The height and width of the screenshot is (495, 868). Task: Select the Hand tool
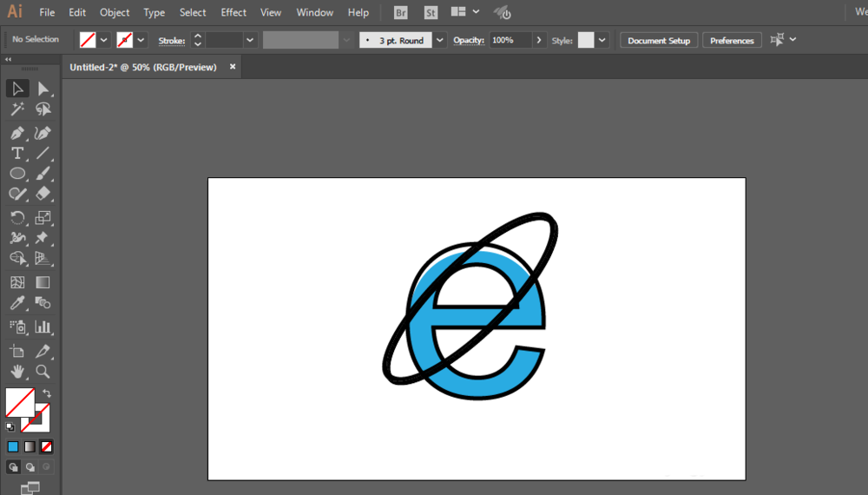click(x=17, y=372)
